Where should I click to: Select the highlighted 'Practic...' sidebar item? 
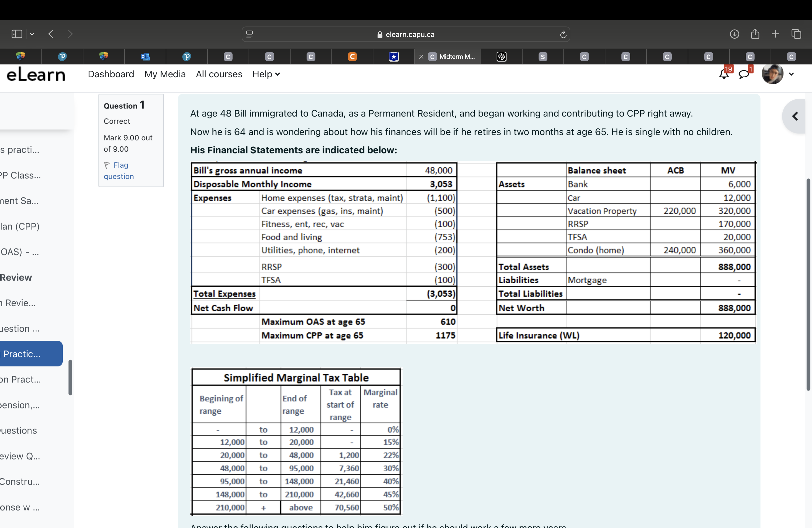pos(31,354)
